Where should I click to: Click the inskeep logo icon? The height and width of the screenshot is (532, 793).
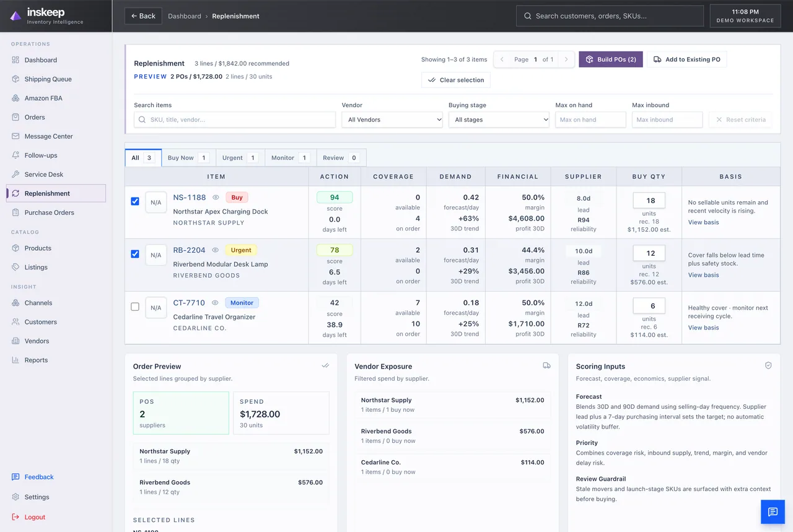point(15,16)
